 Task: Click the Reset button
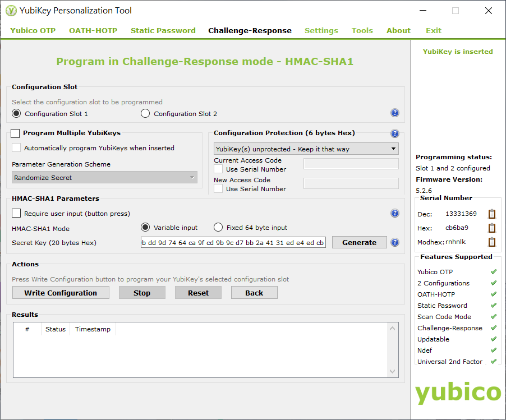pyautogui.click(x=198, y=293)
